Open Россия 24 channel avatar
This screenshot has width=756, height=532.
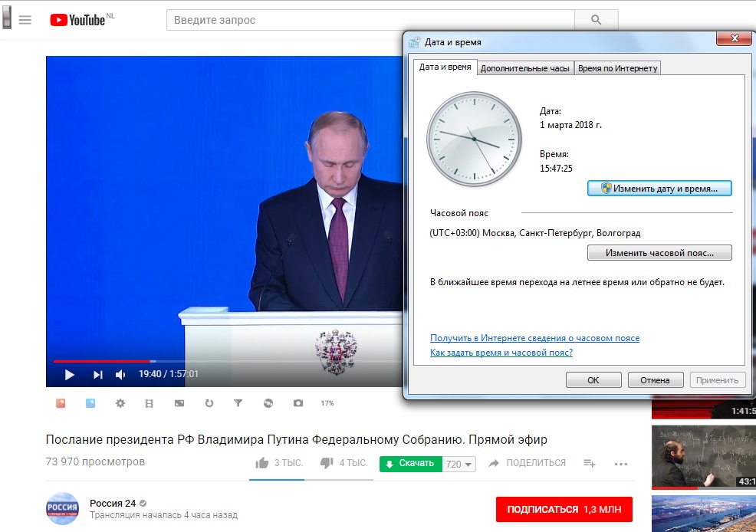click(x=63, y=508)
